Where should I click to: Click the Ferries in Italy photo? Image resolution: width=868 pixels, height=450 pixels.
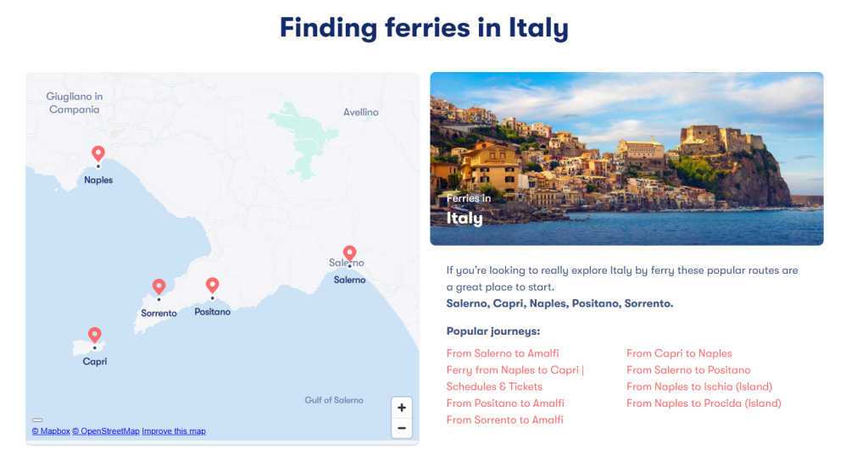tap(626, 158)
